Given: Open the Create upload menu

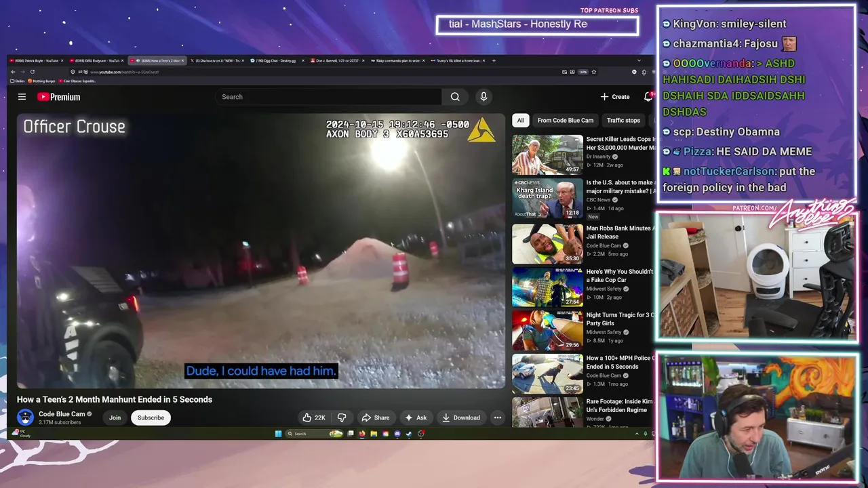Looking at the screenshot, I should tap(615, 97).
